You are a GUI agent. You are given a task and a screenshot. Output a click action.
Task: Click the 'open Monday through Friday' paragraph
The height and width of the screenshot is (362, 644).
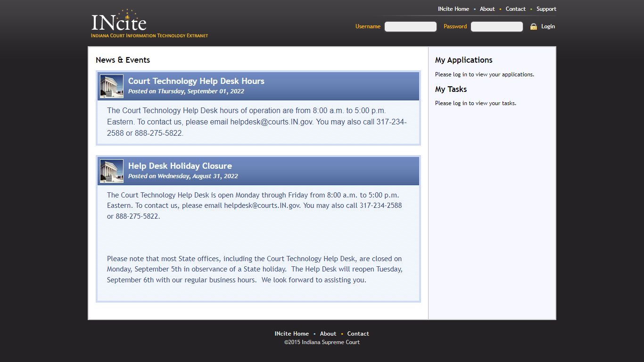[x=255, y=206]
